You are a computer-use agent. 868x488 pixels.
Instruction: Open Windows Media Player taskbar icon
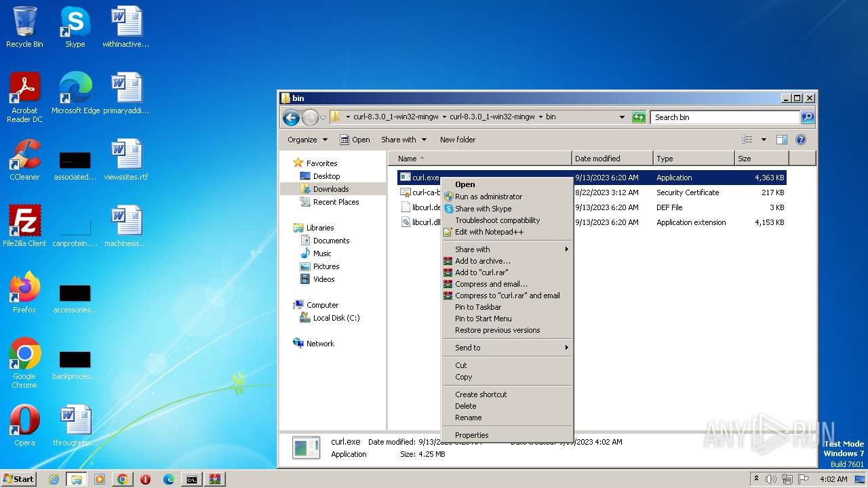pos(100,479)
